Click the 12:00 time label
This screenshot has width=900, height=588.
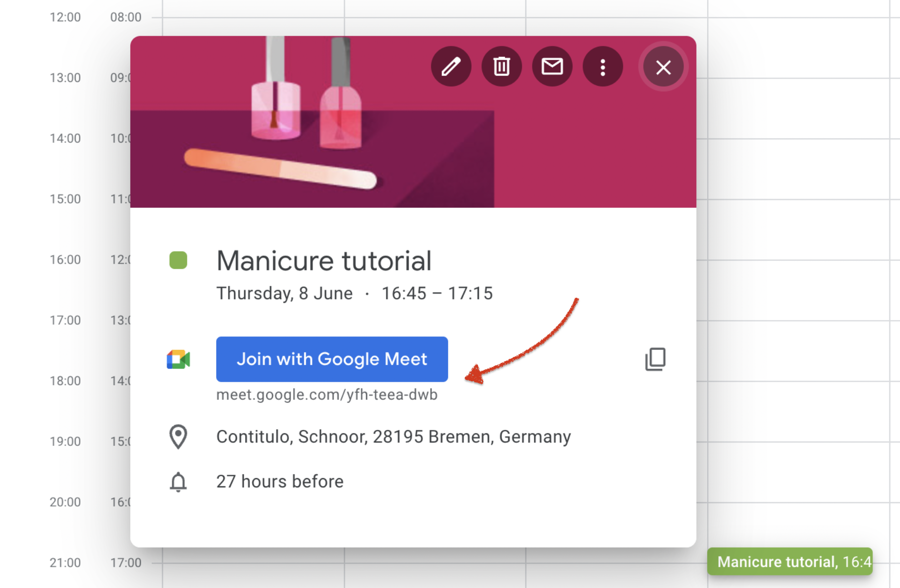point(65,17)
